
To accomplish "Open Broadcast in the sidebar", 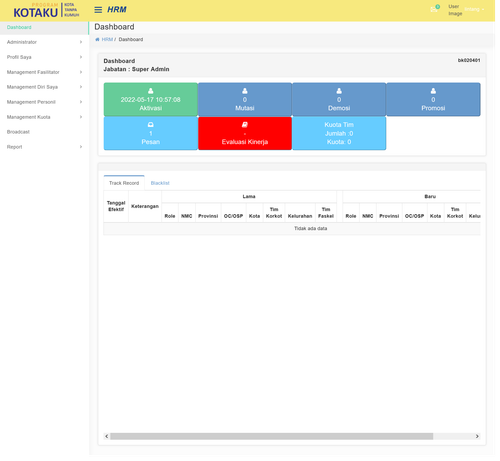I will point(45,133).
